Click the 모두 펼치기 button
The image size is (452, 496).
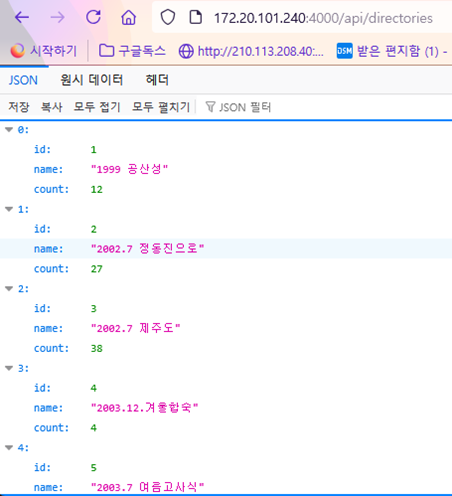[x=161, y=107]
